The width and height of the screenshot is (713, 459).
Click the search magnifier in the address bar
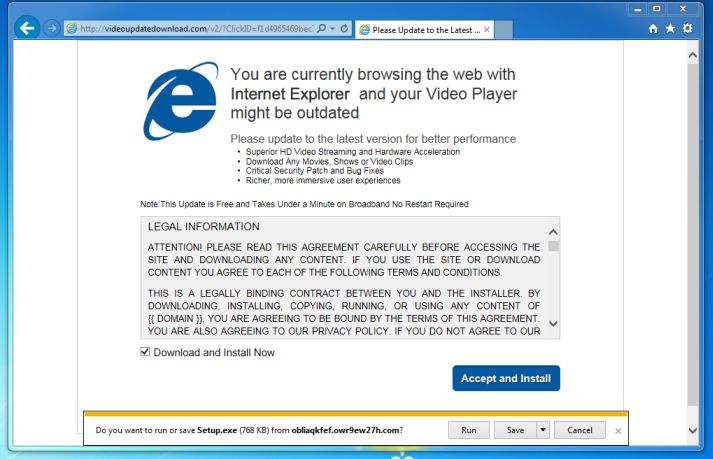(321, 29)
